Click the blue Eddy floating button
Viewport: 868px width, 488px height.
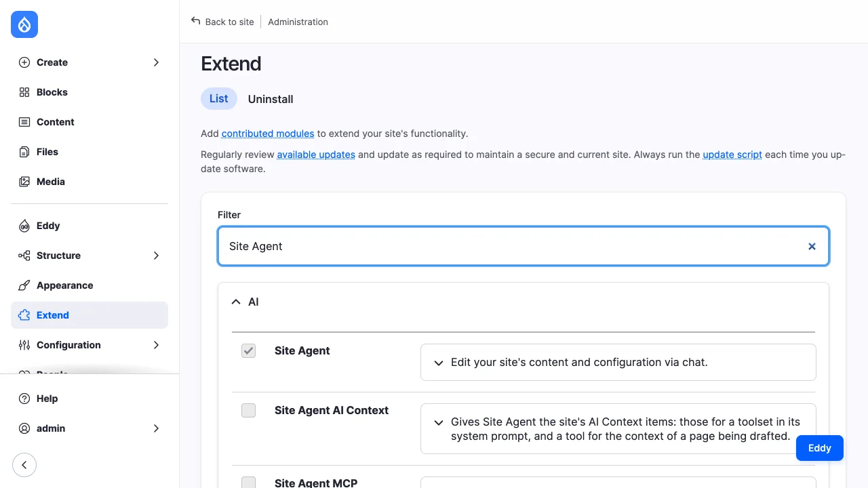pos(820,448)
